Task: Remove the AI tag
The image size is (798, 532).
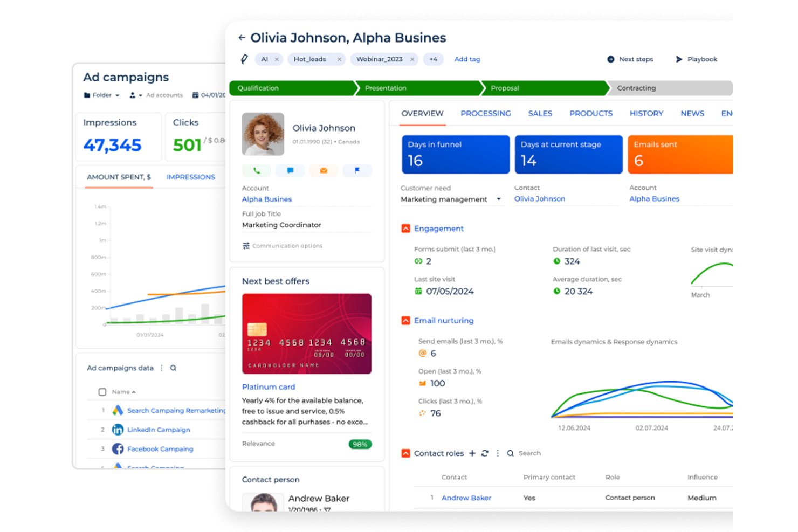Action: (277, 59)
